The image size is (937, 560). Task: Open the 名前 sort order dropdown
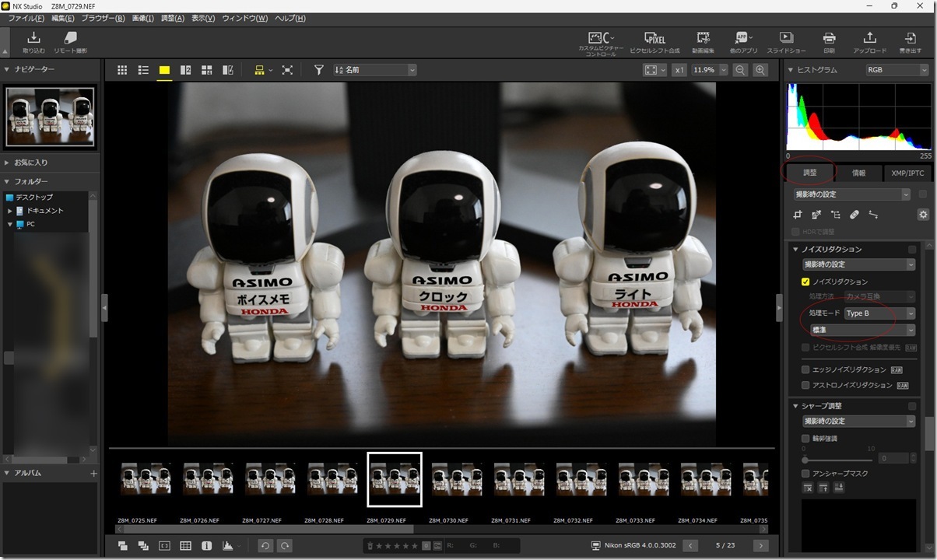click(x=375, y=70)
